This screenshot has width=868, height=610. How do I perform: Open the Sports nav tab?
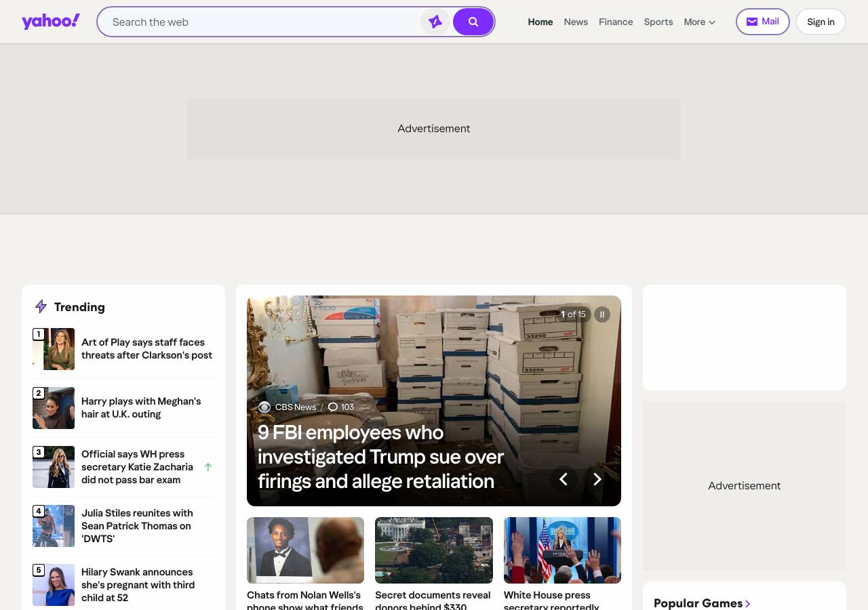pyautogui.click(x=658, y=22)
